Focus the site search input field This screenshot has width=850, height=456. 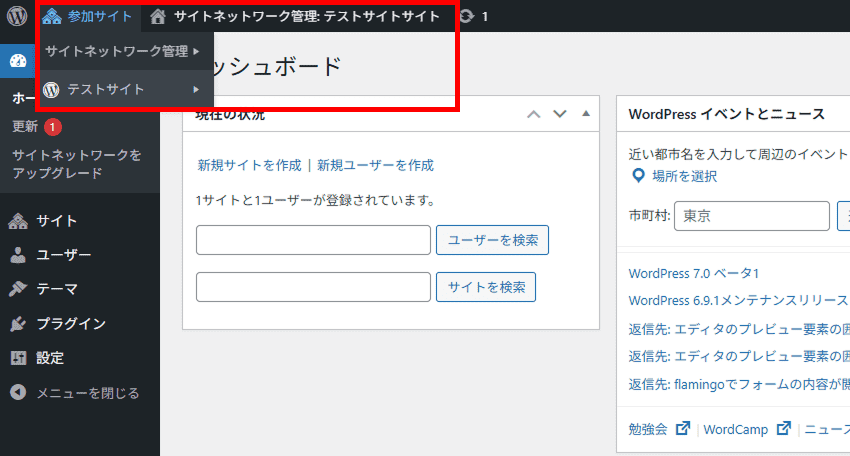(x=313, y=287)
